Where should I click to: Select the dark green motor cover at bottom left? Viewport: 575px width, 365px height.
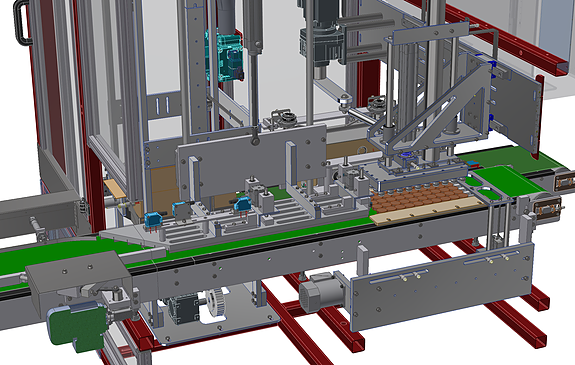(x=77, y=327)
